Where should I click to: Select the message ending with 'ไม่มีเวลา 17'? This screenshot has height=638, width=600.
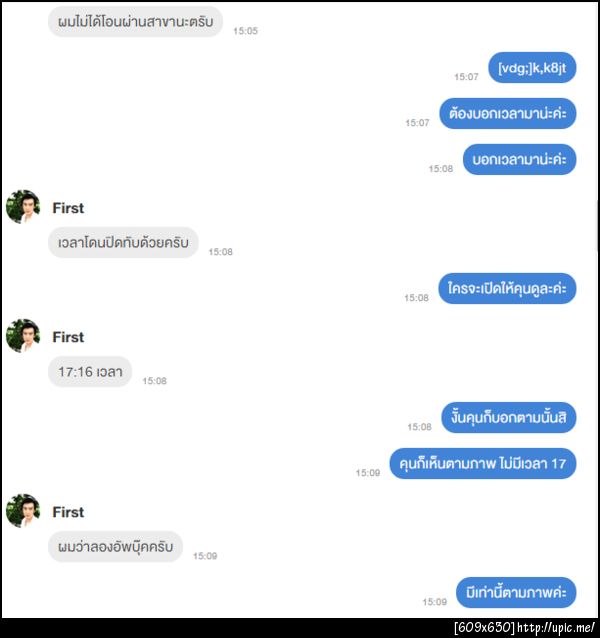(x=483, y=463)
